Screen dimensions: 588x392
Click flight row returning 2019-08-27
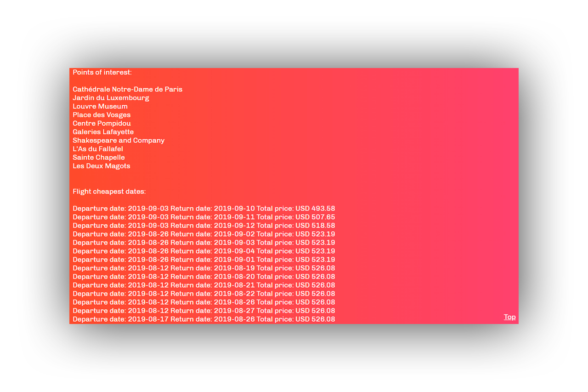[x=204, y=310]
